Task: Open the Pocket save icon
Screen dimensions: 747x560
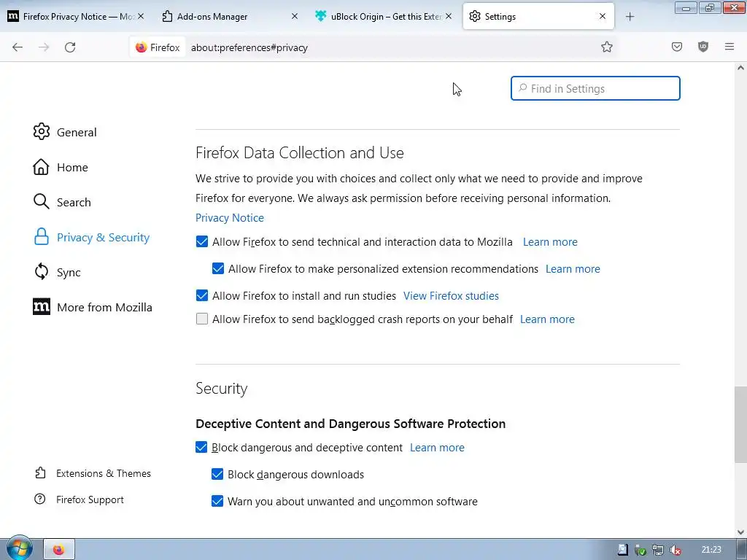Action: tap(677, 47)
